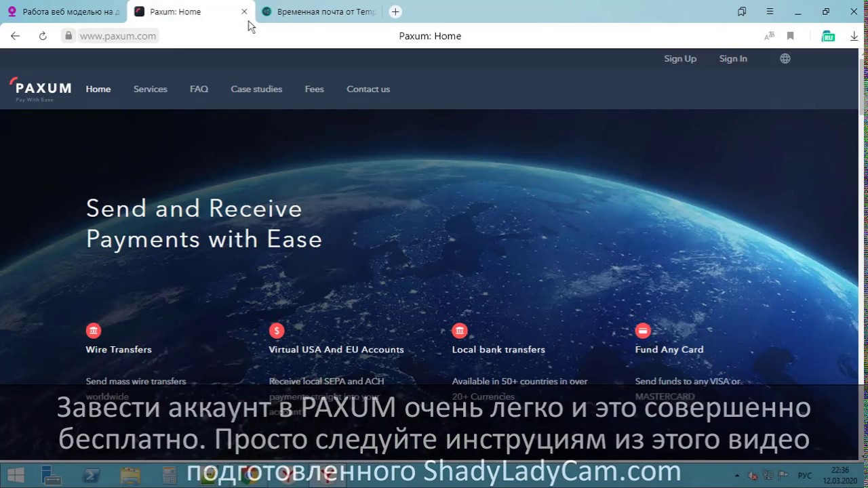Click the Virtual Accounts dollar icon
The width and height of the screenshot is (868, 488).
pos(276,330)
